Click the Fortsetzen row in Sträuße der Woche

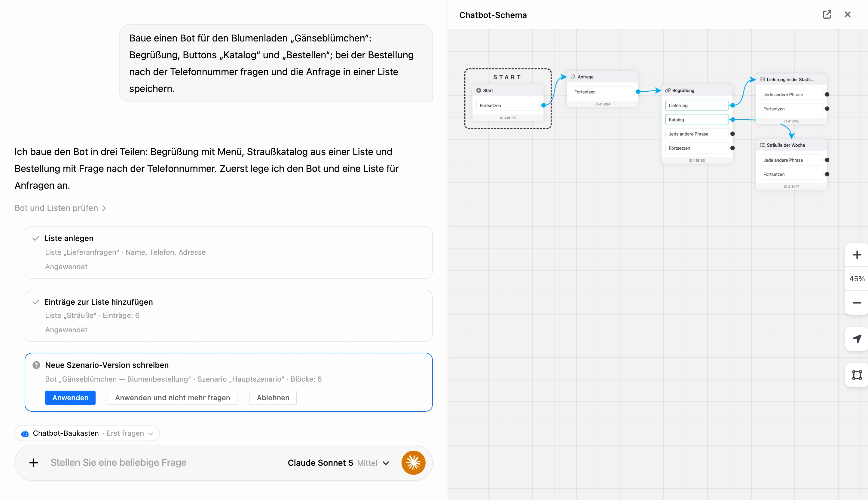pyautogui.click(x=791, y=175)
